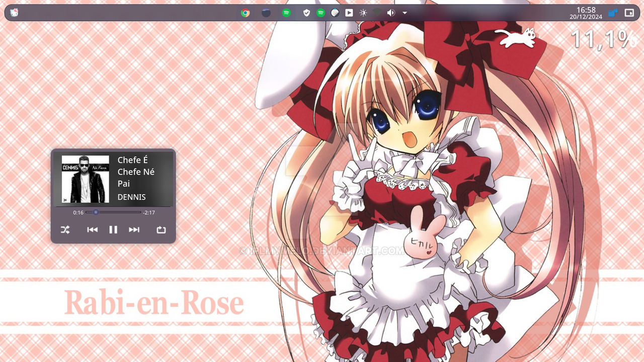Viewport: 644px width, 362px height.
Task: Click the white running cat widget
Action: pos(515,39)
